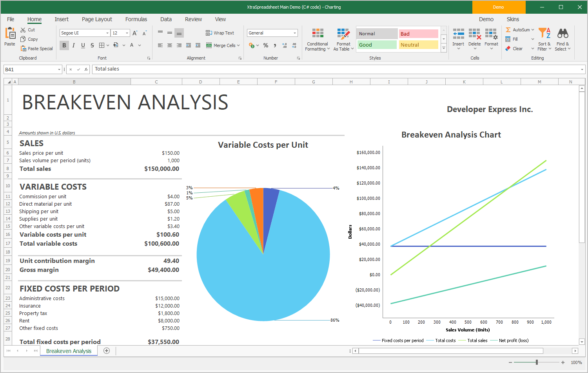Switch to the Formulas ribbon tab
The height and width of the screenshot is (373, 588).
tap(136, 19)
